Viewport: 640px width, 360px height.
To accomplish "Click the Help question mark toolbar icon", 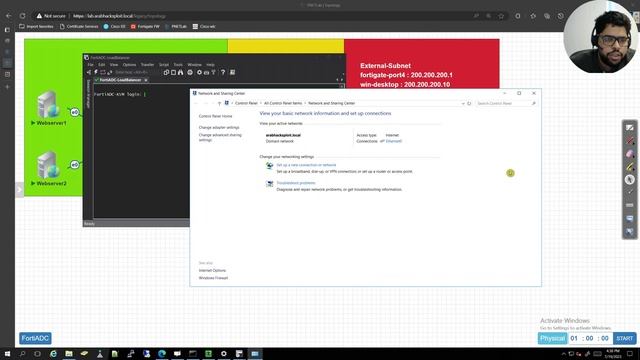I will click(x=223, y=72).
